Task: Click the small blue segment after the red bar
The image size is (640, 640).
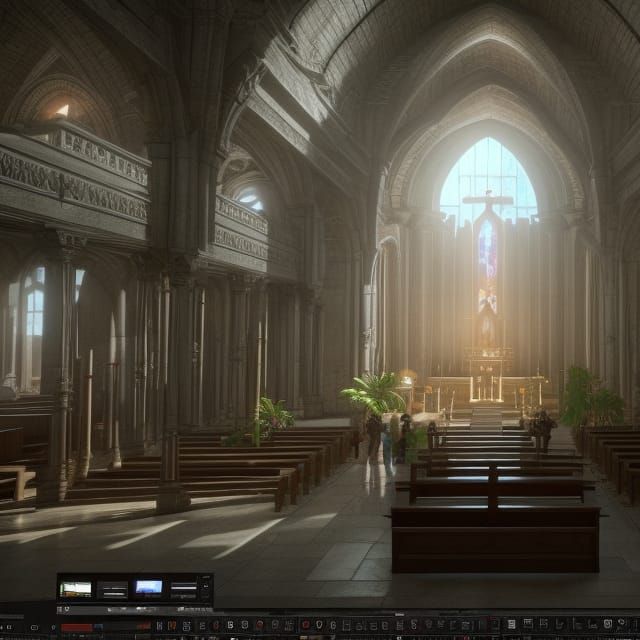Action: point(99,627)
